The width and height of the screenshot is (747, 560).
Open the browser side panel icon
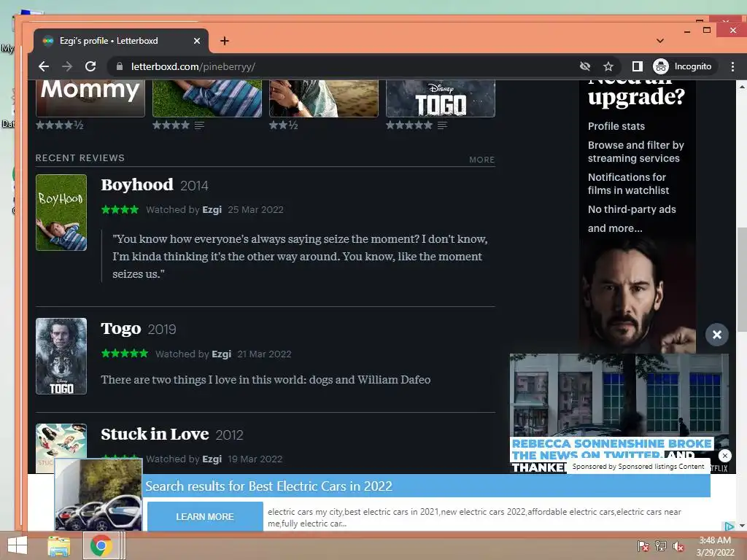pos(637,66)
